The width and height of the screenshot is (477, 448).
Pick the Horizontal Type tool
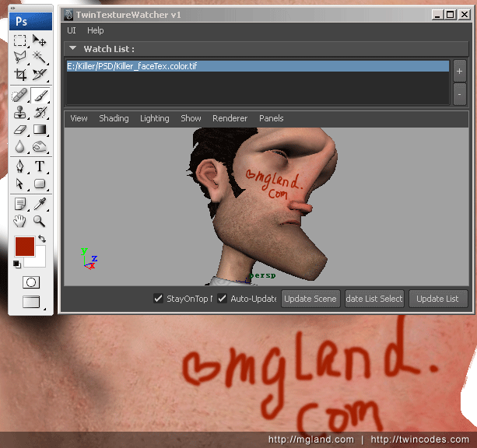tap(40, 166)
